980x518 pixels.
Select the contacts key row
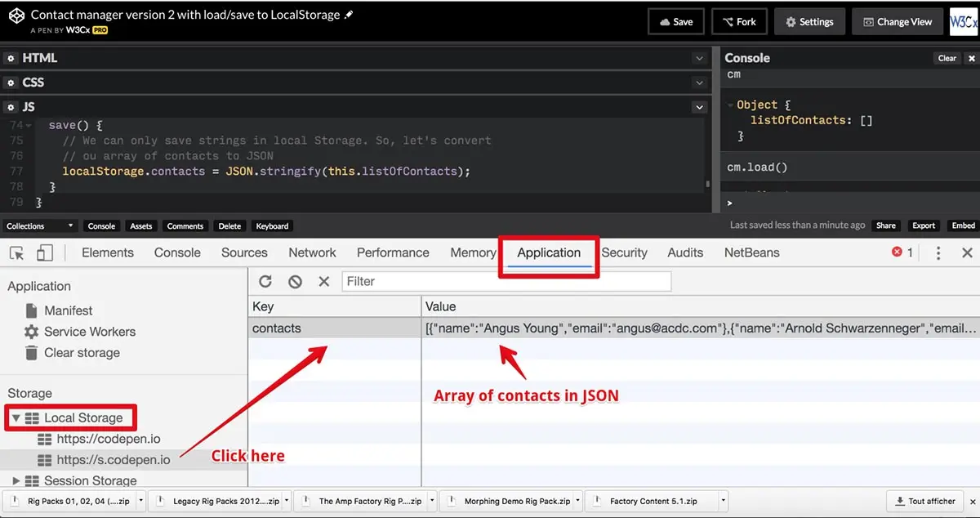coord(335,328)
